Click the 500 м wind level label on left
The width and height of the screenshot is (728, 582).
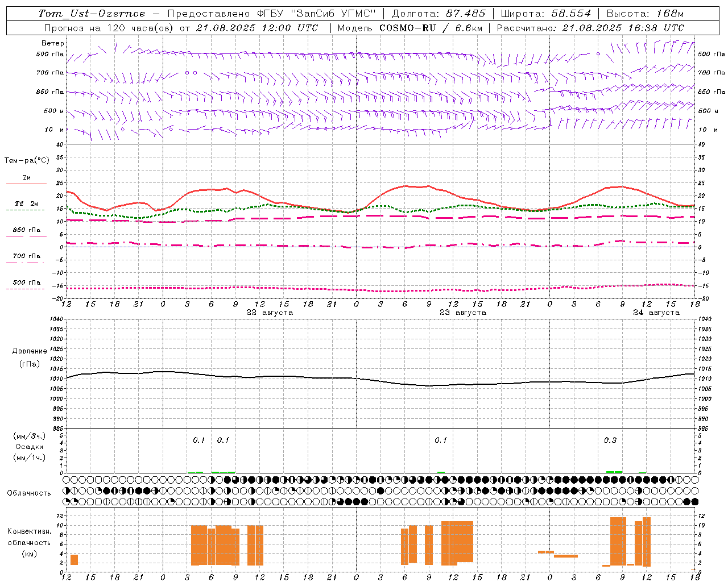[x=54, y=111]
